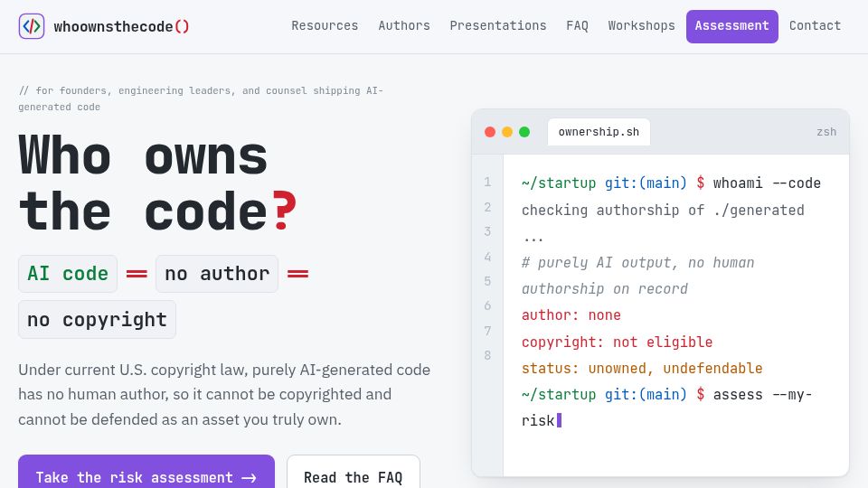Click the 'Under current U.S. copyright law' paragraph
868x488 pixels.
pos(224,395)
